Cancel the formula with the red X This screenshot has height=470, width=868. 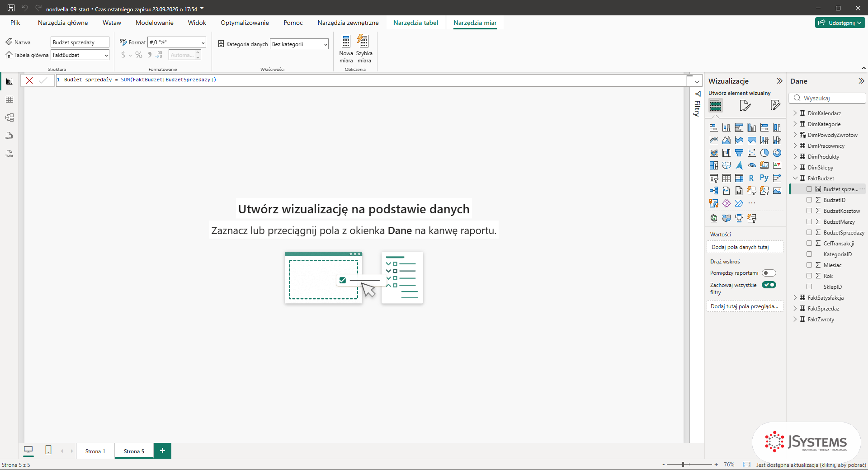(29, 80)
